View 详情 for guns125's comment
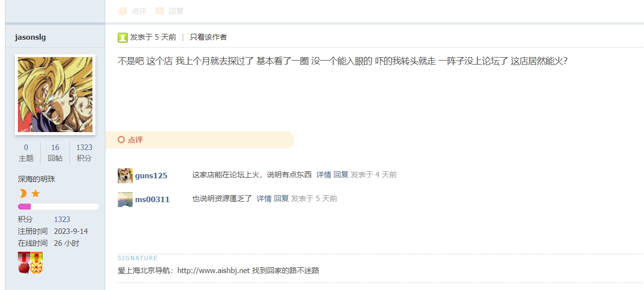The image size is (644, 290). (323, 175)
